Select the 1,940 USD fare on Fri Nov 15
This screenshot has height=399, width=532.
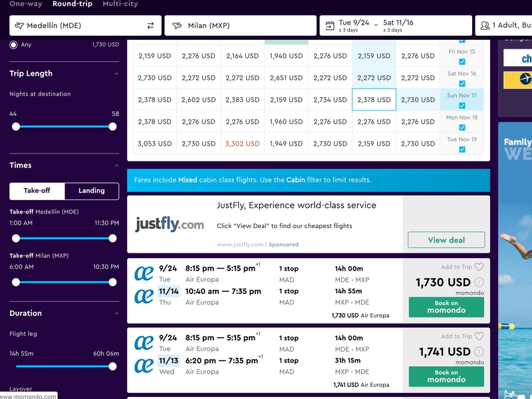287,56
